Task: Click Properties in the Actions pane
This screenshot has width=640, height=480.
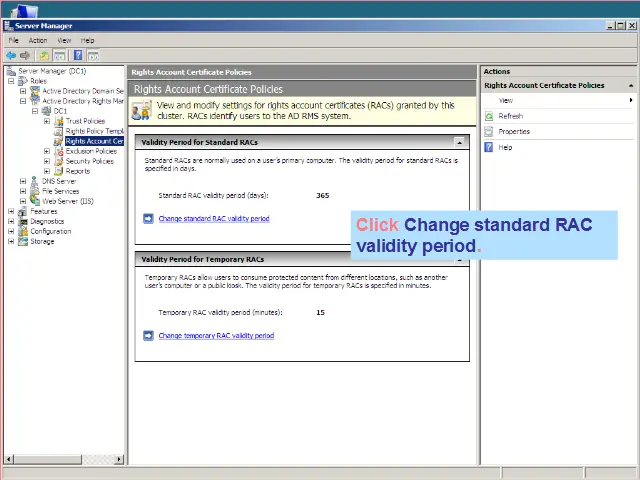Action: tap(514, 131)
